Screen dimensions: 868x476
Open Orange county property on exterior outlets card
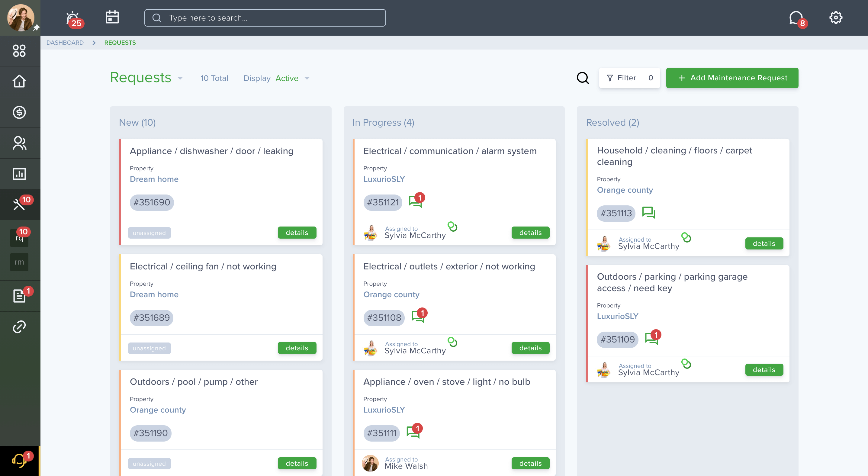(391, 294)
